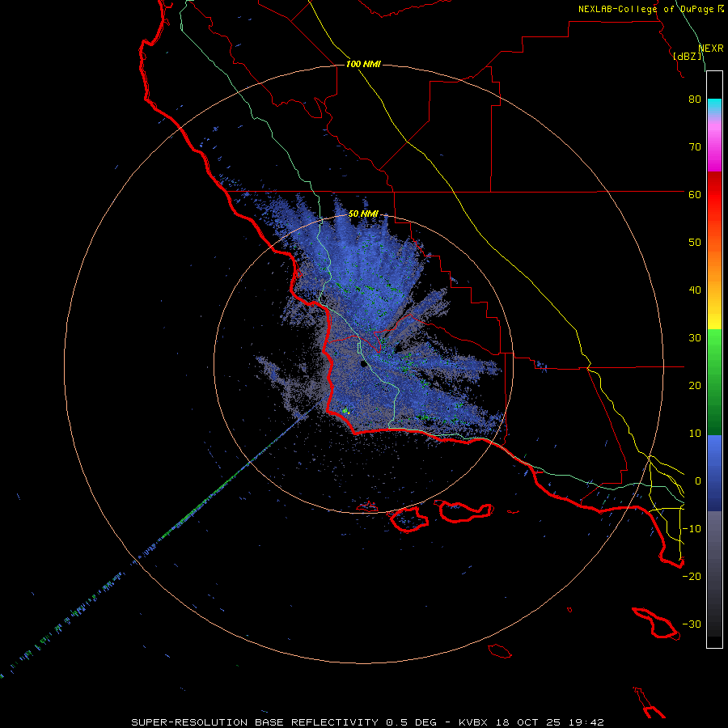Click the NEXR label above the scale
The height and width of the screenshot is (728, 728).
pyautogui.click(x=711, y=49)
